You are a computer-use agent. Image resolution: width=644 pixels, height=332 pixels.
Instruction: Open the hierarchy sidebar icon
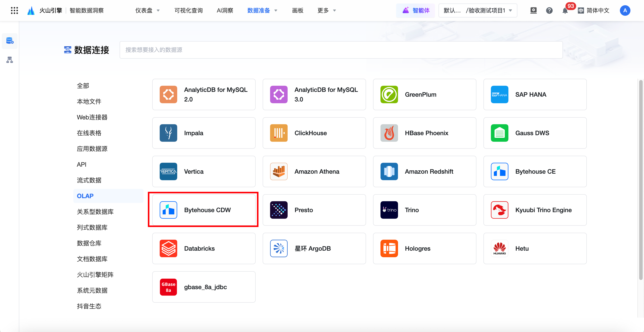tap(10, 60)
